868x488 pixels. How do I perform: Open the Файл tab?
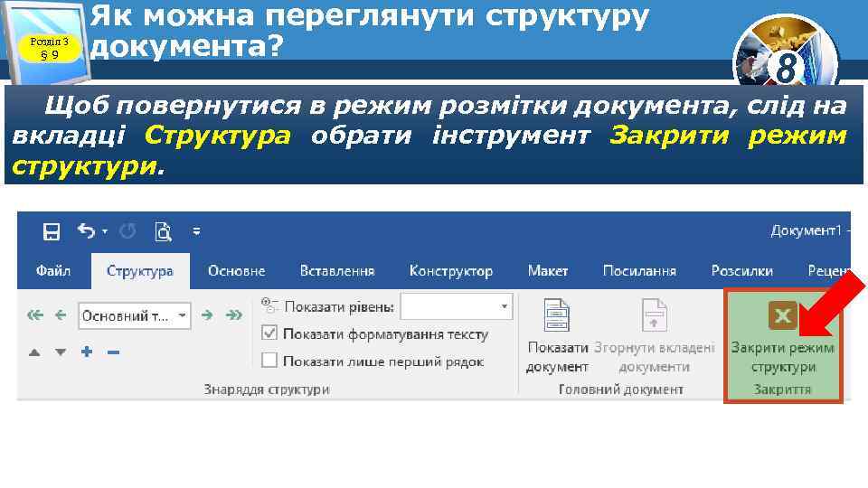(x=53, y=271)
